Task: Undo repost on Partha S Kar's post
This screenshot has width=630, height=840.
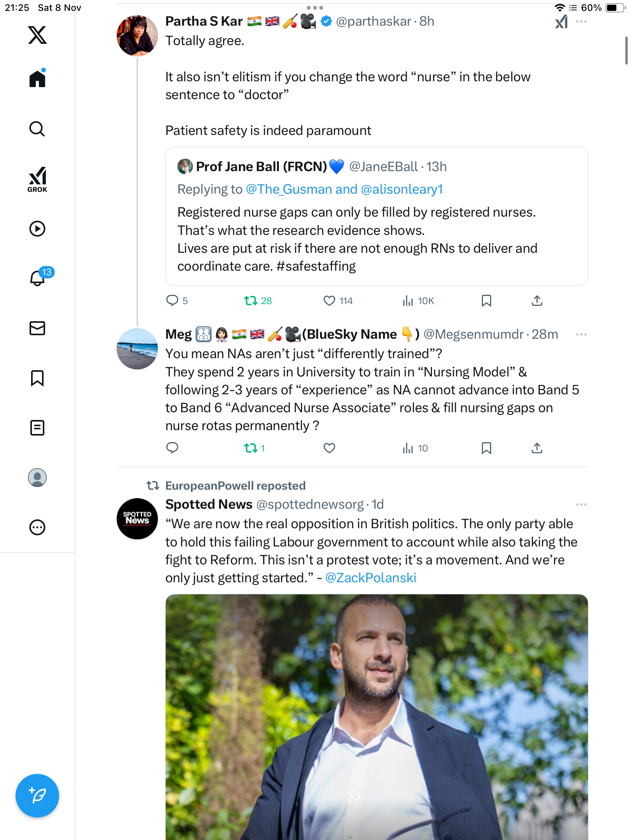Action: (x=251, y=301)
